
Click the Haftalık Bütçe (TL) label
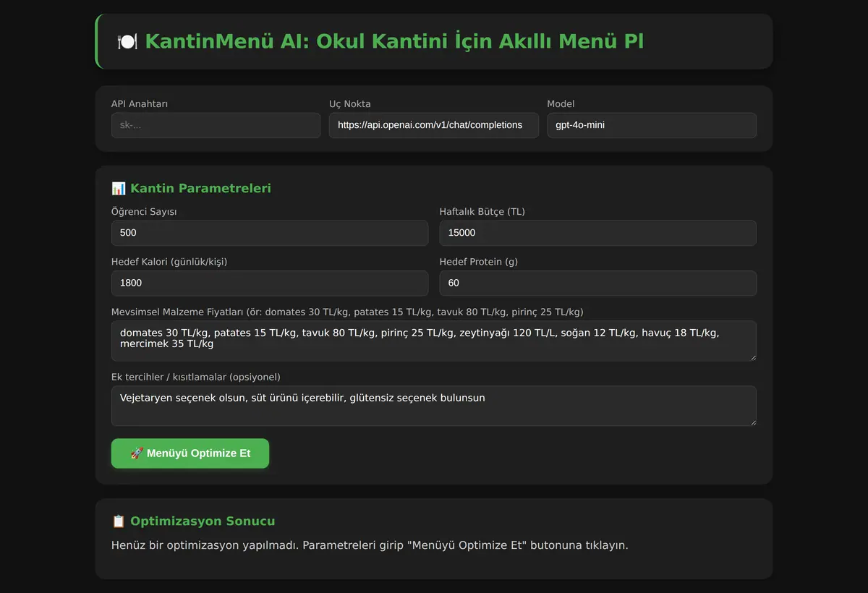coord(482,212)
